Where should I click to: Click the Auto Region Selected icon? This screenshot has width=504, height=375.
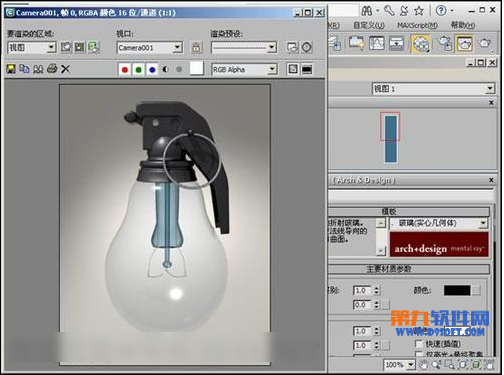click(x=80, y=48)
